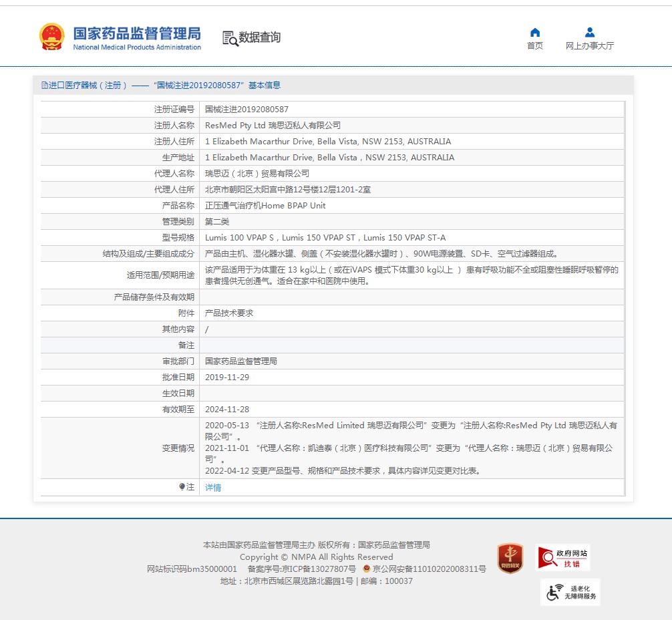Click the 结构及组成 composition description

[x=381, y=254]
